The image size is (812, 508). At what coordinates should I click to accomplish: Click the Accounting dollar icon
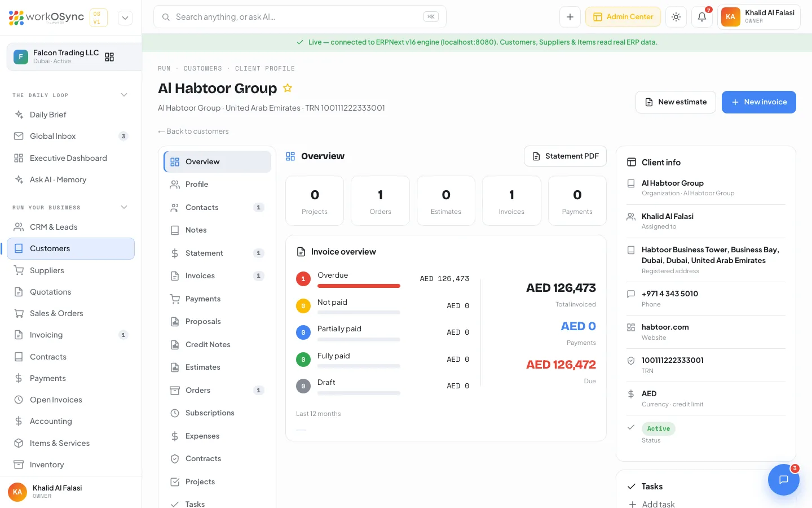click(19, 421)
